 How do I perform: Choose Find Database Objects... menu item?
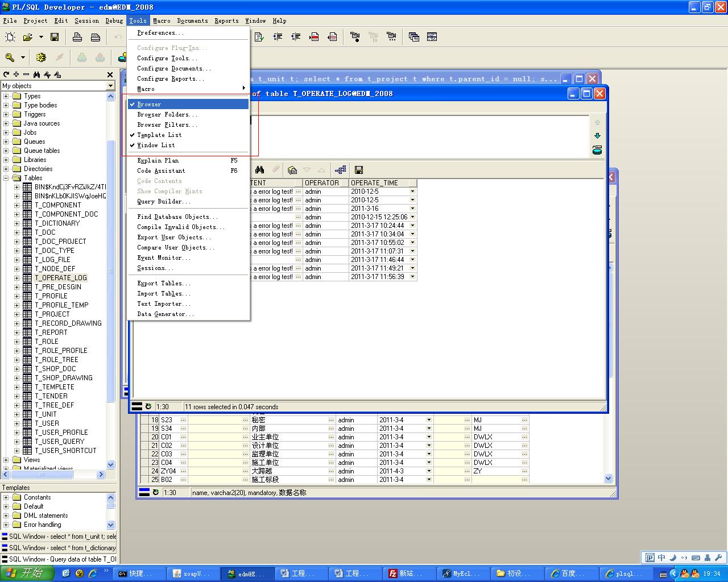tap(188, 217)
